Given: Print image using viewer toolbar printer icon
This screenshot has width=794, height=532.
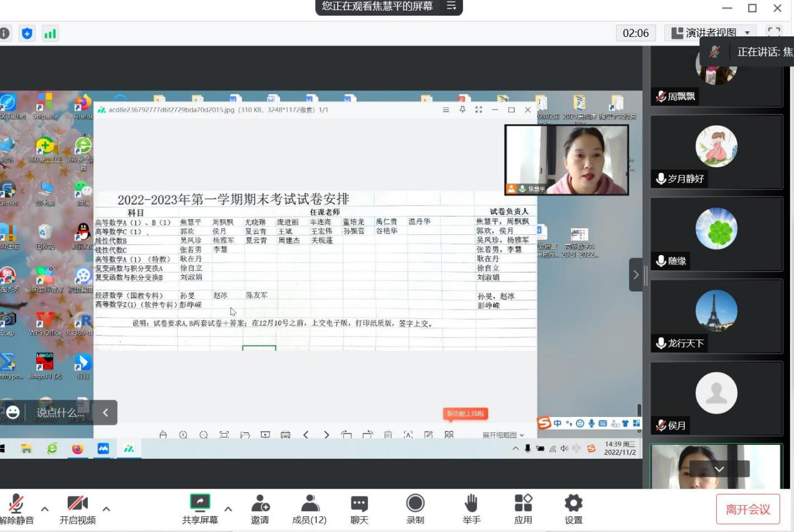Looking at the screenshot, I should pyautogui.click(x=286, y=434).
